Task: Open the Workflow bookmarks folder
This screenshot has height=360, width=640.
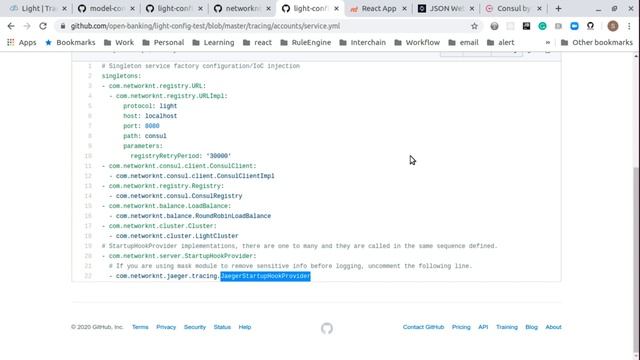Action: [417, 42]
